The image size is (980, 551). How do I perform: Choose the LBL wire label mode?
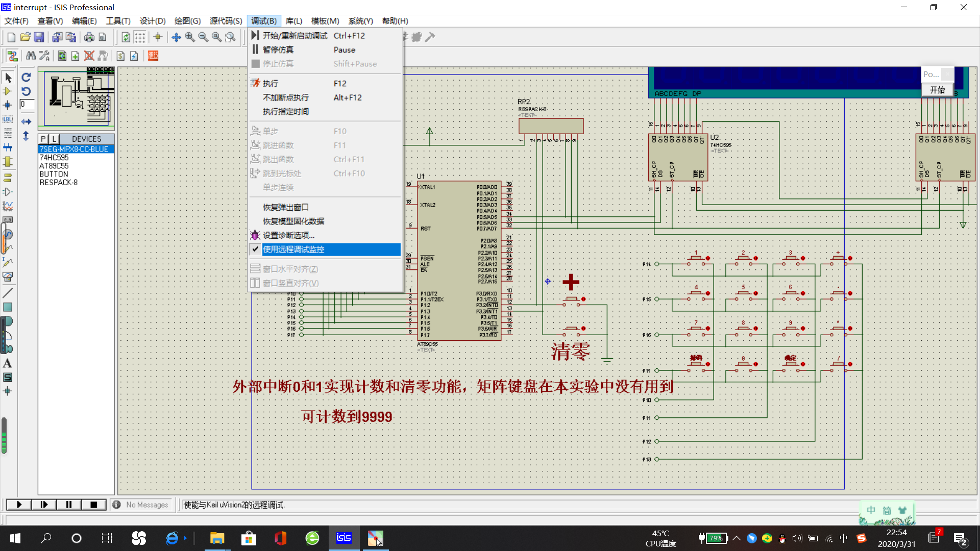pos(8,119)
